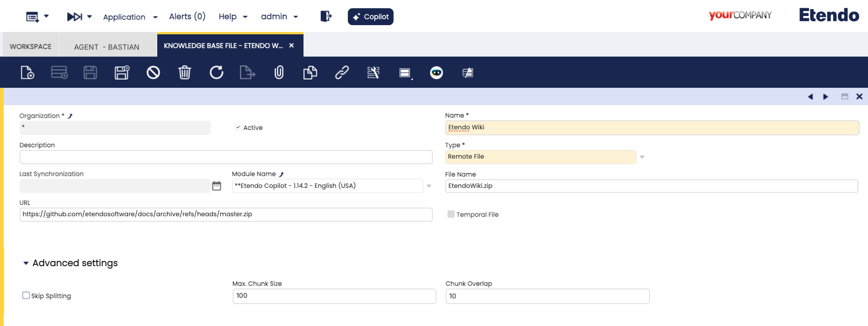Open the quick create icon in top bar

[x=32, y=17]
